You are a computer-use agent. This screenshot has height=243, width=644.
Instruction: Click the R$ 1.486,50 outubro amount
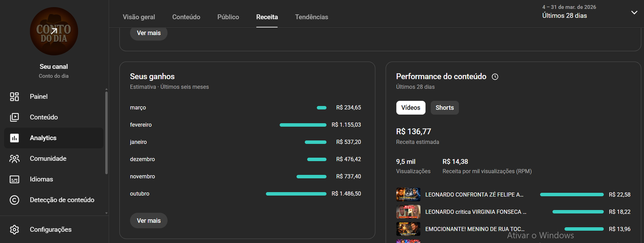tap(346, 194)
